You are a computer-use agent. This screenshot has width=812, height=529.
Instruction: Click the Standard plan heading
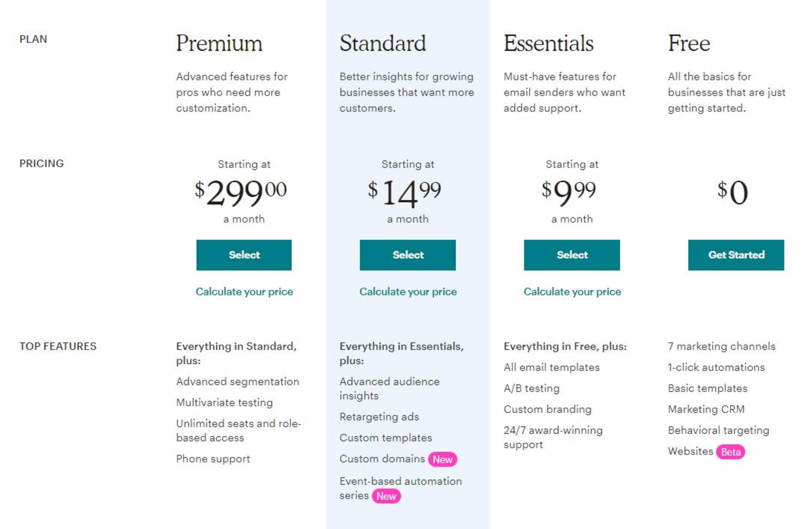(383, 44)
